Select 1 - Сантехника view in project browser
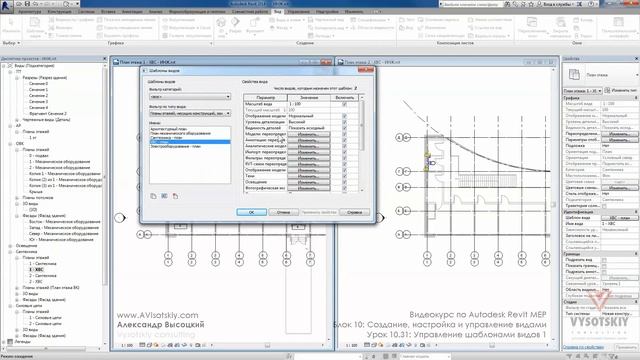640x360 pixels. point(42,264)
